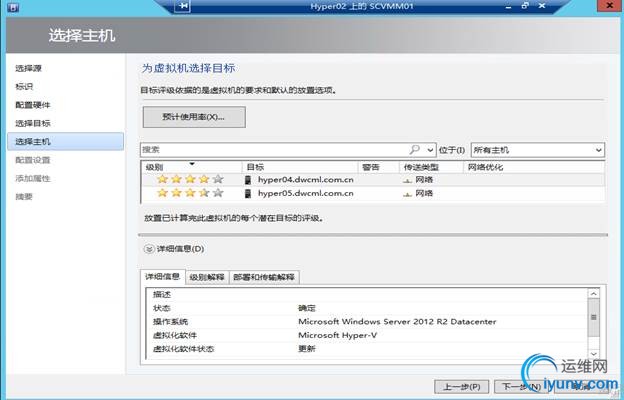The image size is (624, 400).
Task: Click the 操作系统 detail label
Action: (x=171, y=322)
